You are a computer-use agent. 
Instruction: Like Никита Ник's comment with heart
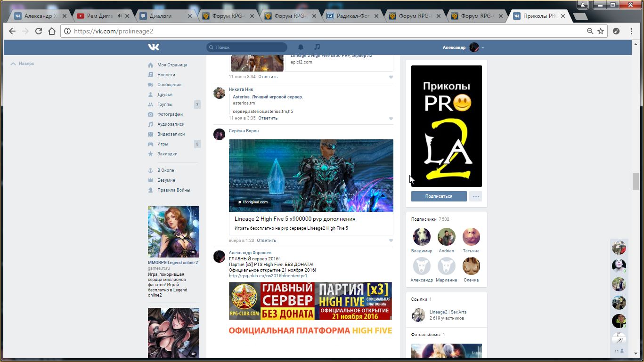coord(391,119)
